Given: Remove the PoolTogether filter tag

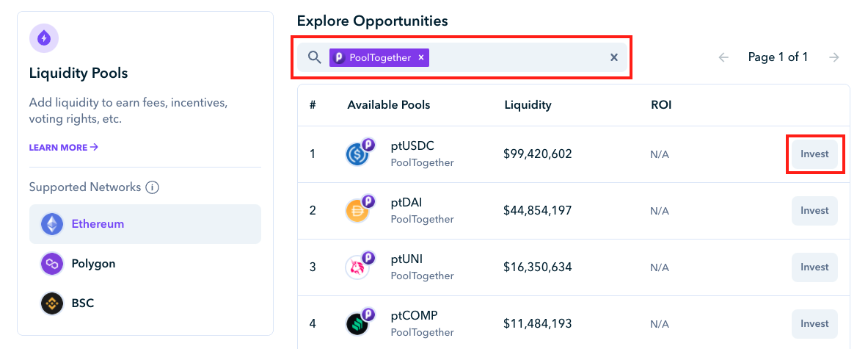Looking at the screenshot, I should [421, 57].
